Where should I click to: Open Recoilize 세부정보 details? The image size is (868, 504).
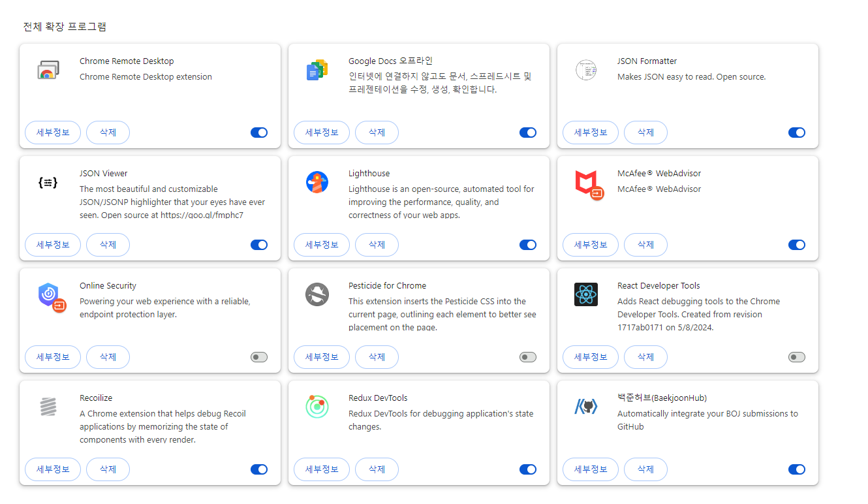[53, 469]
